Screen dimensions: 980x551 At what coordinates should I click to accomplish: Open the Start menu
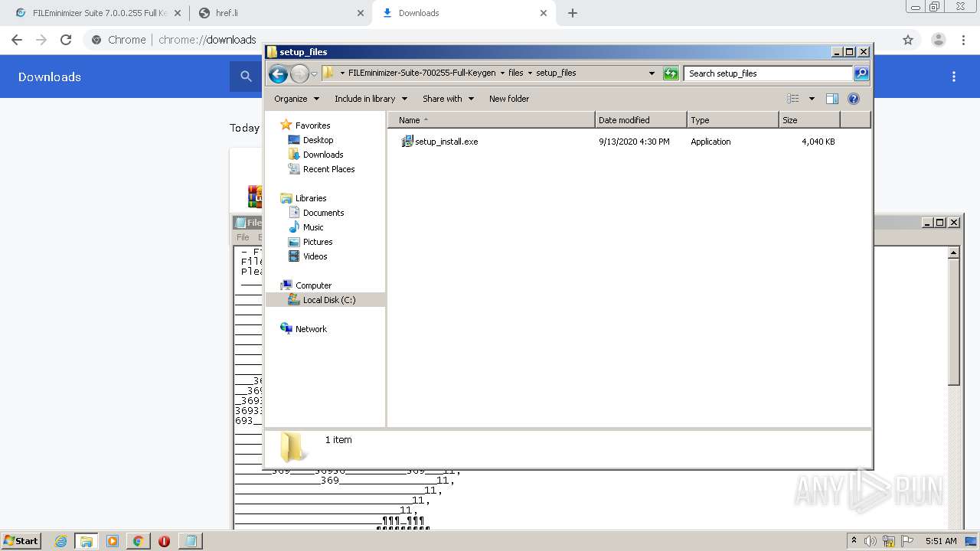point(21,541)
